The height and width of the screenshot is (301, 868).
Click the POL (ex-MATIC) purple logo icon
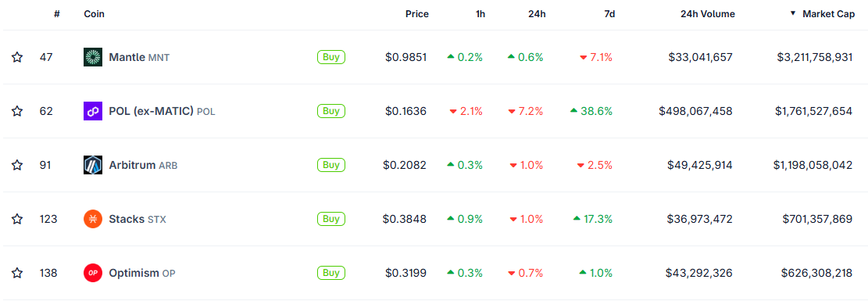click(x=92, y=111)
